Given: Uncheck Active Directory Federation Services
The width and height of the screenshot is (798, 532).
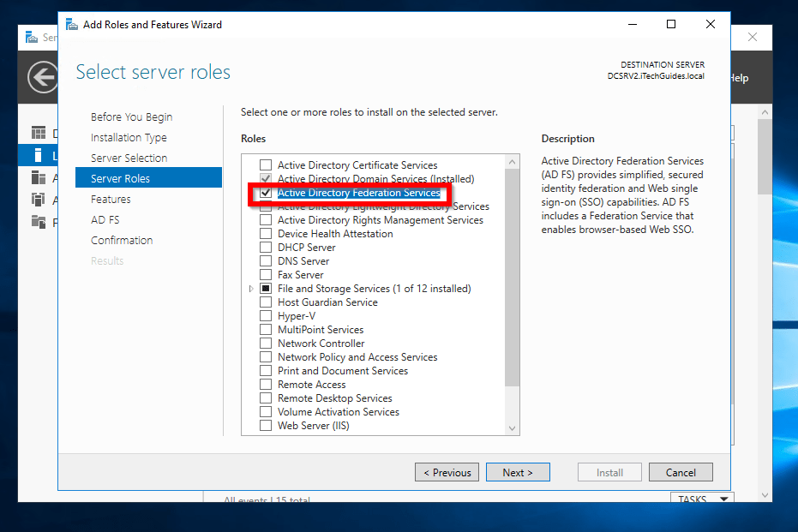Looking at the screenshot, I should [x=266, y=192].
